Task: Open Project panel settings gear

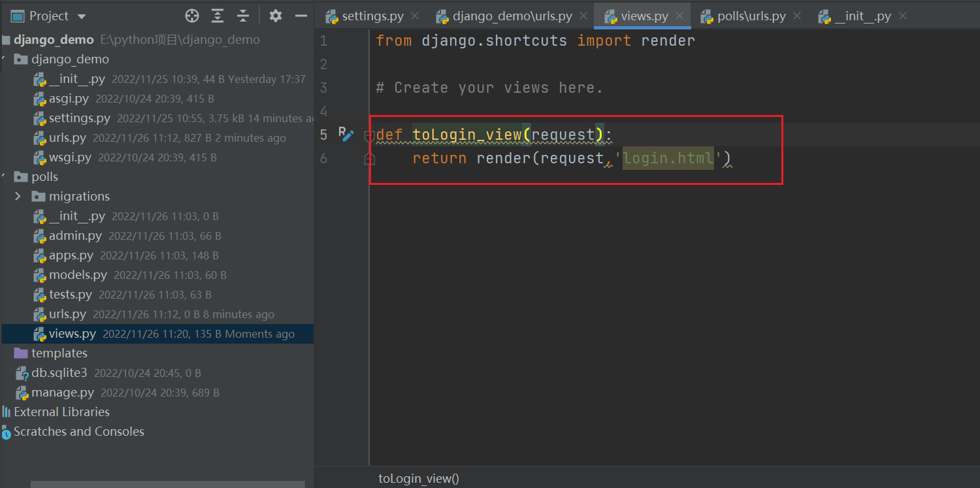Action: (x=276, y=16)
